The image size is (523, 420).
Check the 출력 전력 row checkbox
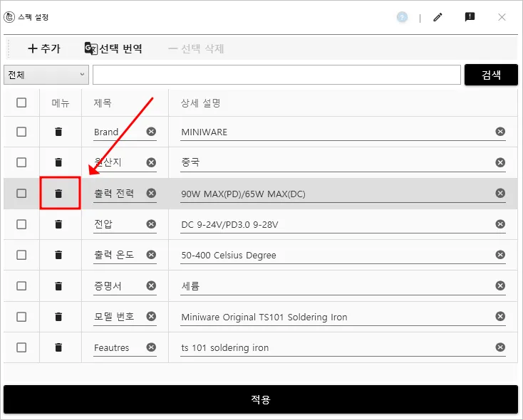click(x=21, y=194)
